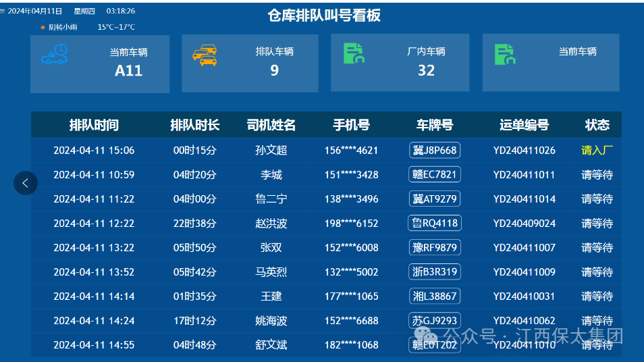
Task: Click the green icon beside 厂内车辆
Action: pyautogui.click(x=354, y=54)
